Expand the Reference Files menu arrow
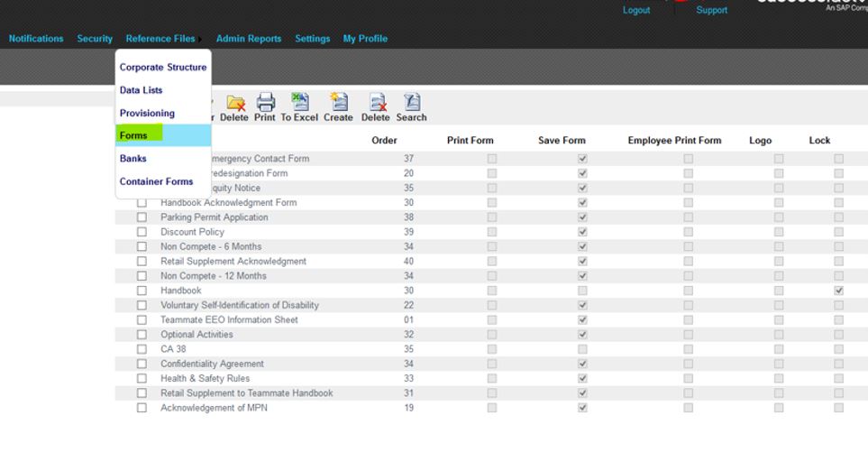Viewport: 868px width, 471px height. [200, 40]
